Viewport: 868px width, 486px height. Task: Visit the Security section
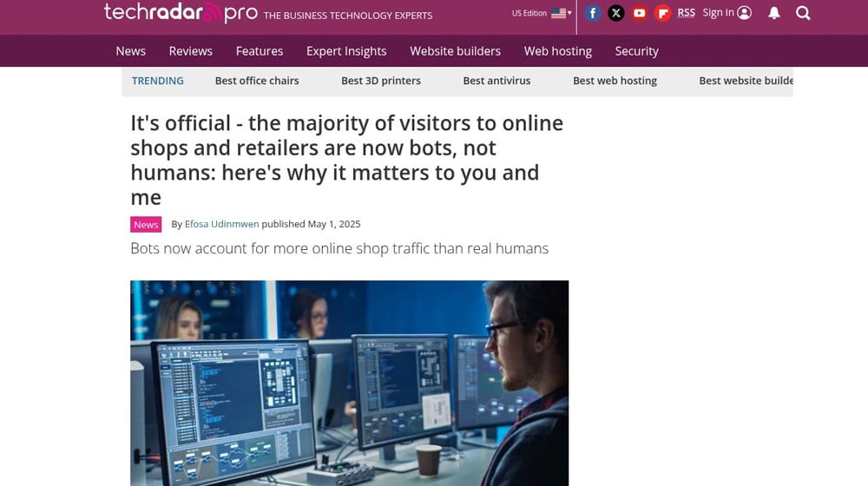(636, 51)
